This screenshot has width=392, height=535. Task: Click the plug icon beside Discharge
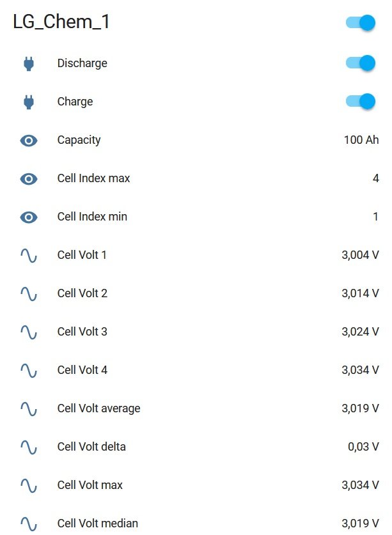[x=29, y=63]
